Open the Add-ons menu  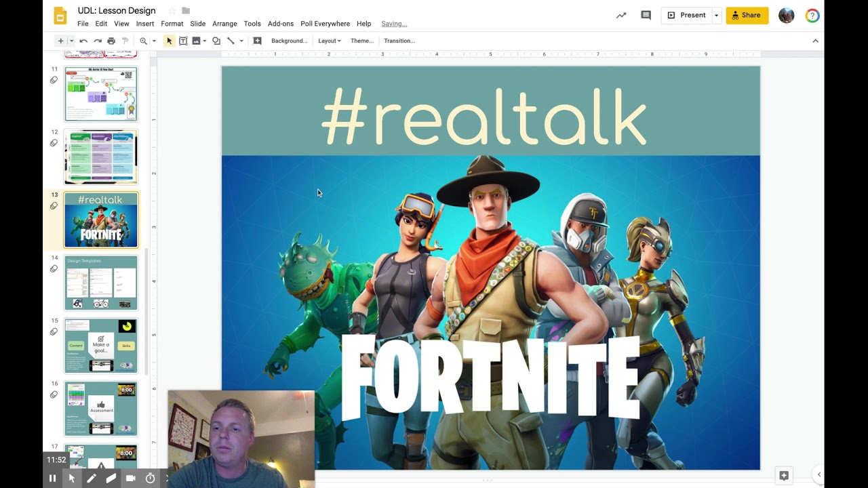click(x=281, y=24)
